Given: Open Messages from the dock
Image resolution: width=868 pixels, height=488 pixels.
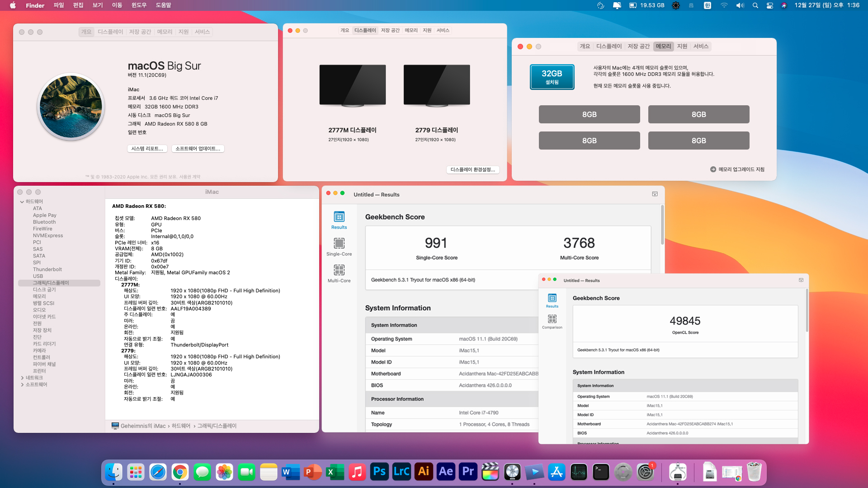Looking at the screenshot, I should coord(202,472).
